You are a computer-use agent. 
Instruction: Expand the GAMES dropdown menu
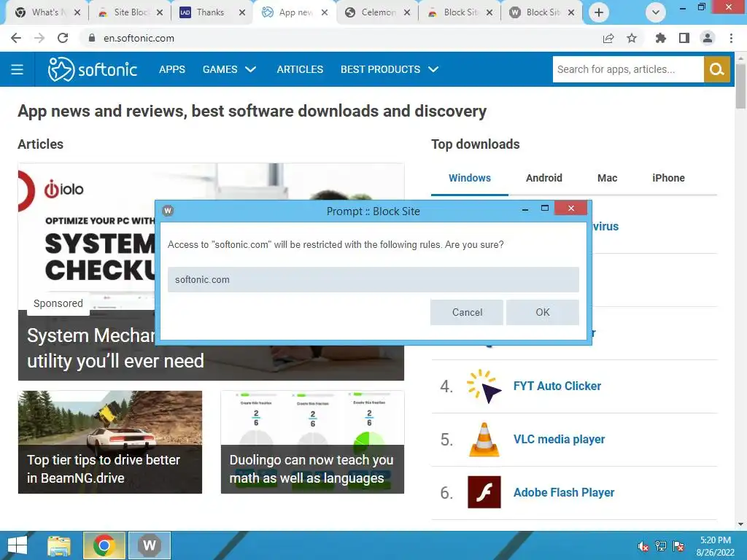(229, 69)
